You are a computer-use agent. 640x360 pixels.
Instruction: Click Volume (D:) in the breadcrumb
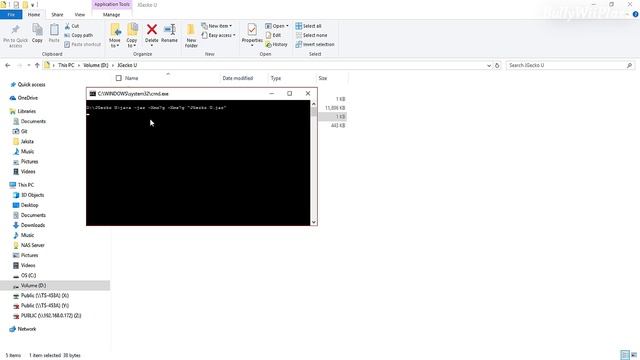(96, 65)
